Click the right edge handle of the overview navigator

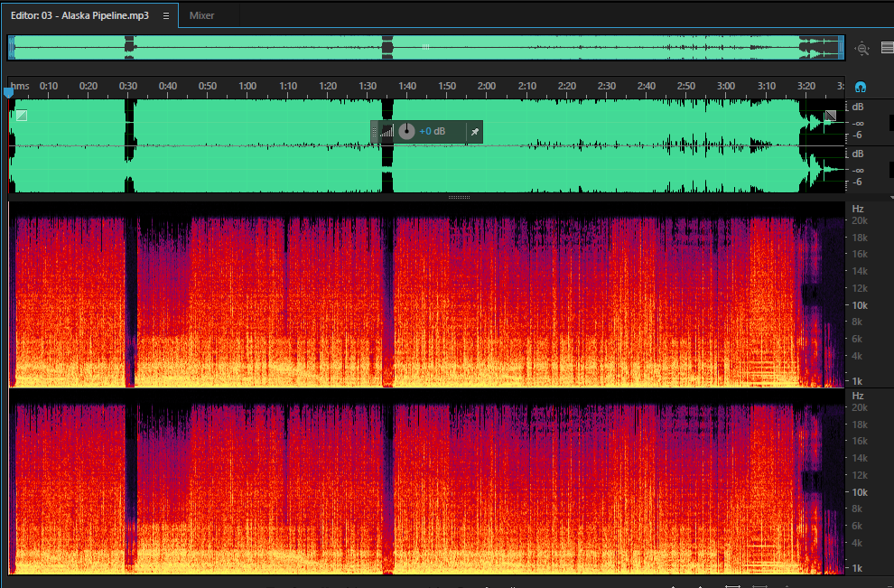(841, 47)
